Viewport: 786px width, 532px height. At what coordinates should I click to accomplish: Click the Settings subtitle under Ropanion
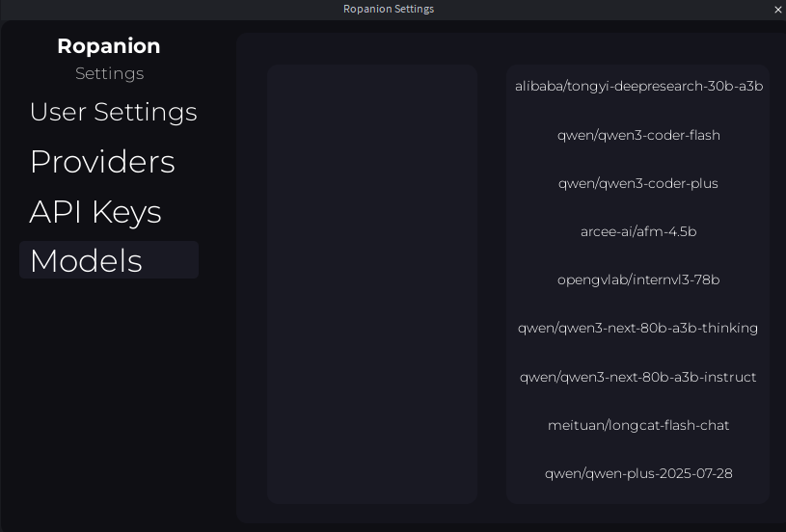pos(109,73)
